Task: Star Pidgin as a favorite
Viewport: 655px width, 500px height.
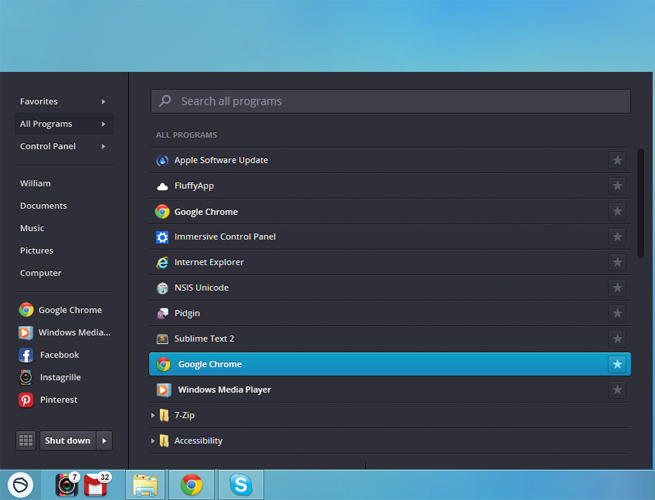Action: [617, 313]
